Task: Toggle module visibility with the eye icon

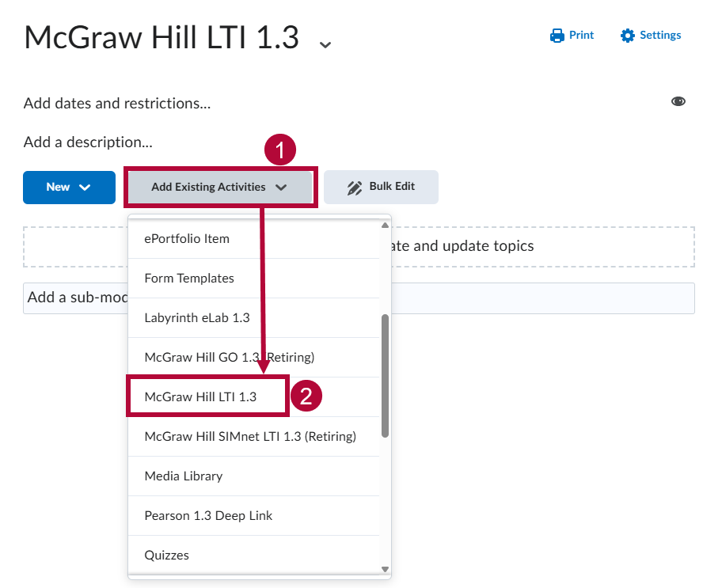Action: [x=678, y=101]
